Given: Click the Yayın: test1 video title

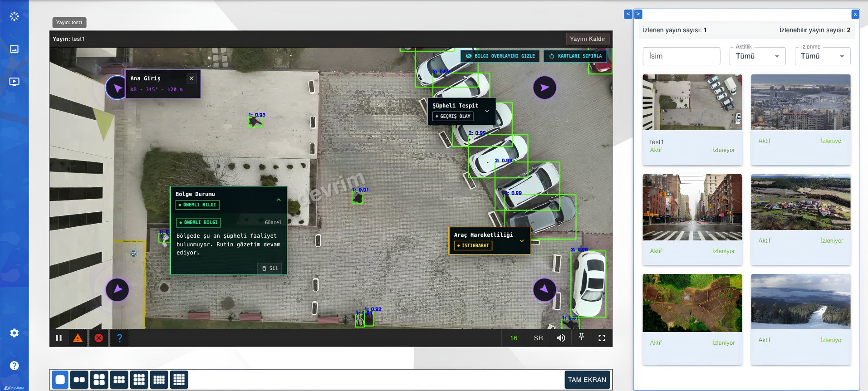Looking at the screenshot, I should (x=69, y=39).
